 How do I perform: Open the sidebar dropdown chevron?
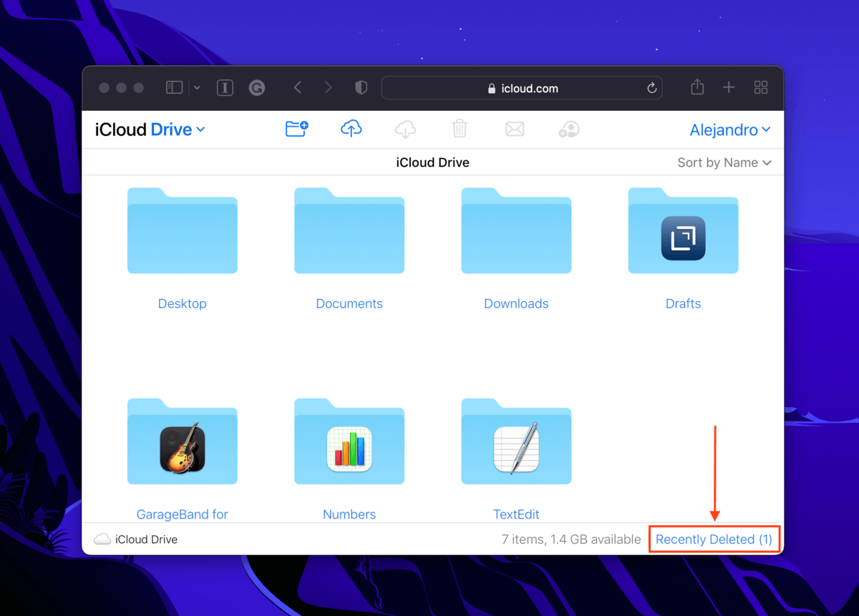coord(197,88)
